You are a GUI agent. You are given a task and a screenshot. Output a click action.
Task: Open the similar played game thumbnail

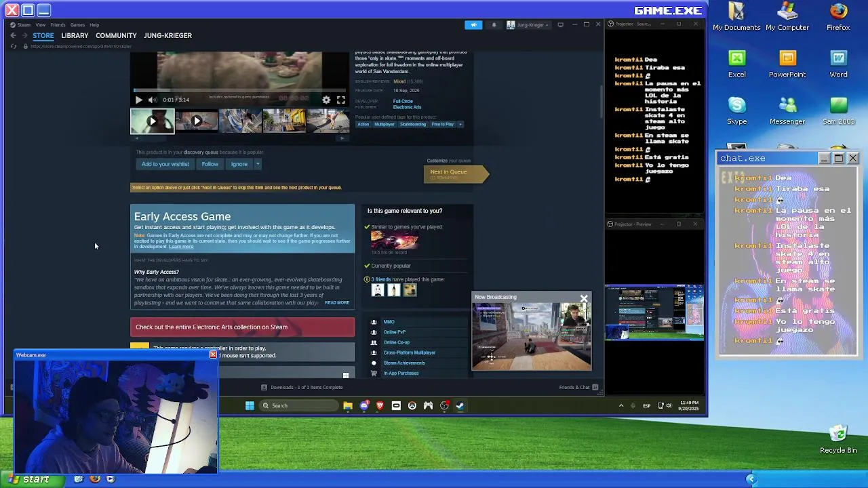coord(395,240)
